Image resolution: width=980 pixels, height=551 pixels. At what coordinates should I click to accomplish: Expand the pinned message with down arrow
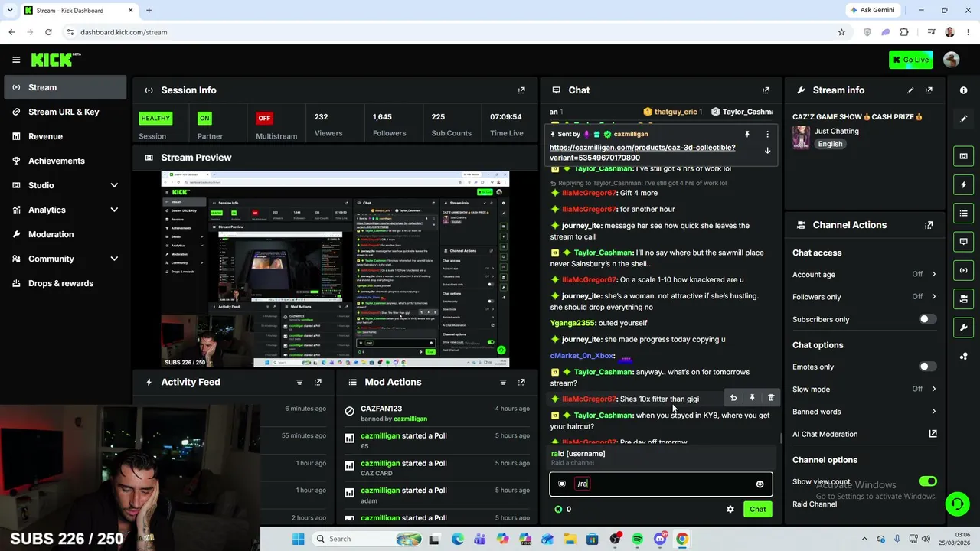coord(767,151)
